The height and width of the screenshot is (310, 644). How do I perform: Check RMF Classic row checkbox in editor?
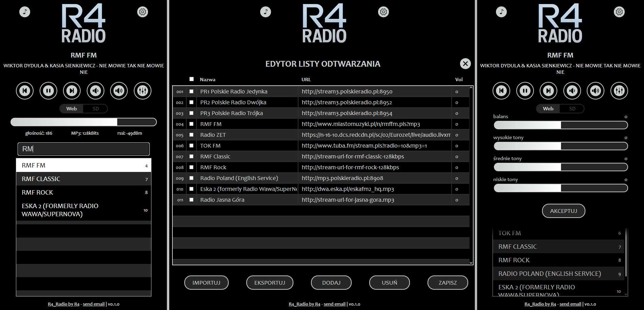[191, 156]
